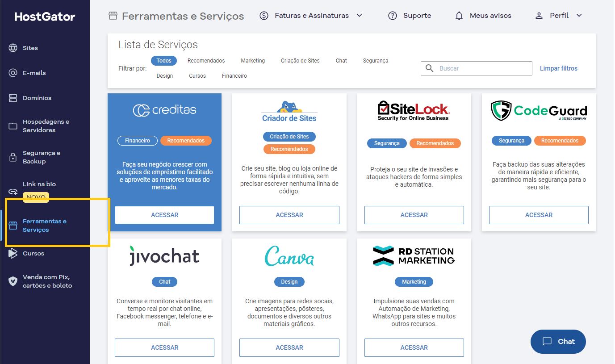Select the Chat filter chip
Screen dimensions: 615x364
[x=341, y=61]
